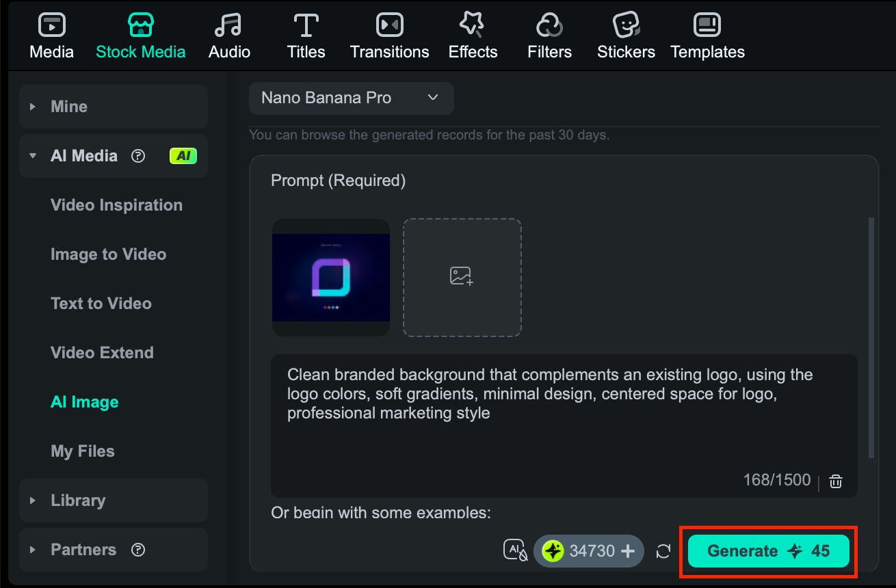Clear the prompt using the trash icon
Screen dimensions: 896x588
point(835,481)
